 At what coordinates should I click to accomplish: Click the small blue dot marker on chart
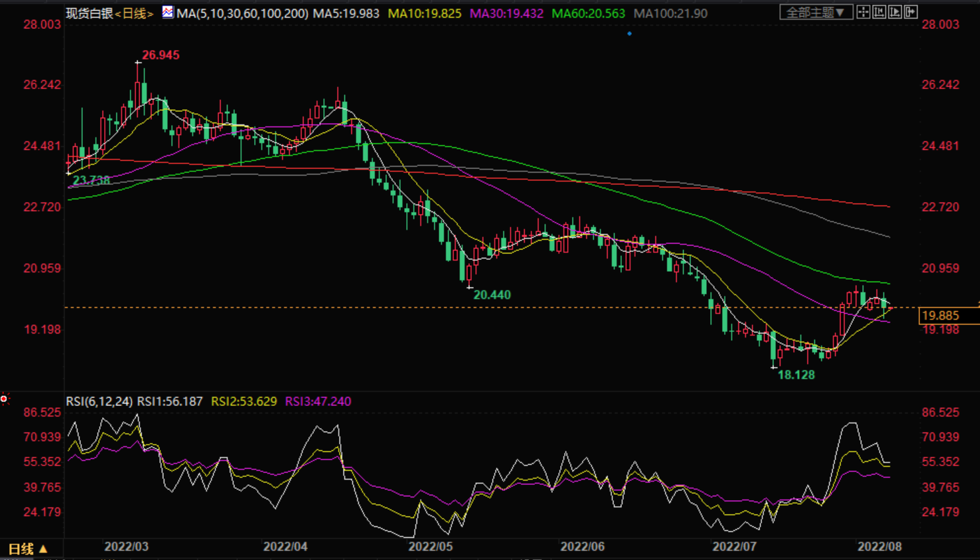629,34
